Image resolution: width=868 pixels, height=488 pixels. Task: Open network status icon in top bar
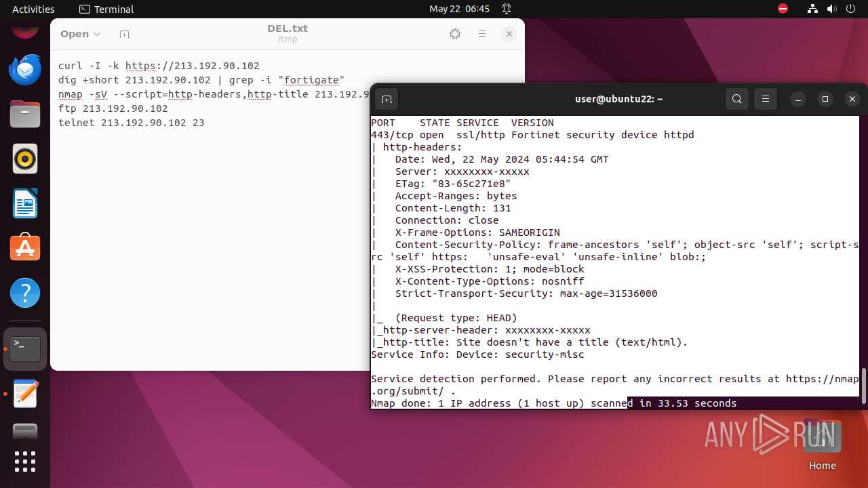point(813,9)
